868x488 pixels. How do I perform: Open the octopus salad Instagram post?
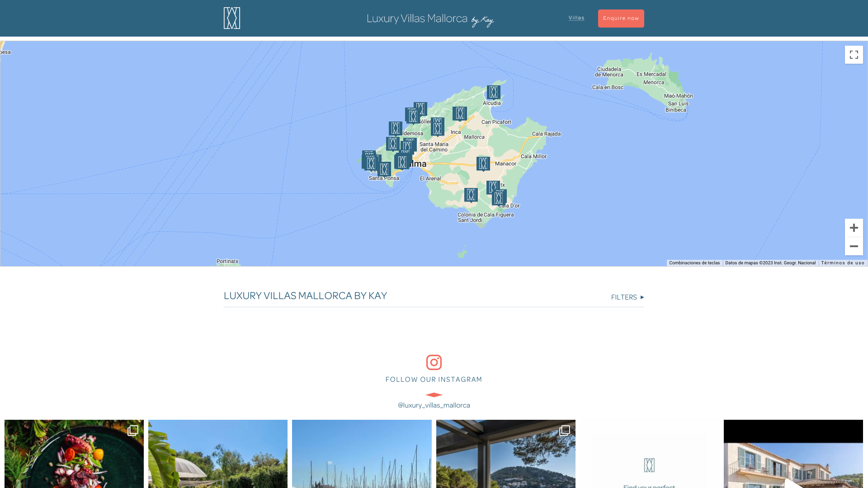pyautogui.click(x=74, y=454)
